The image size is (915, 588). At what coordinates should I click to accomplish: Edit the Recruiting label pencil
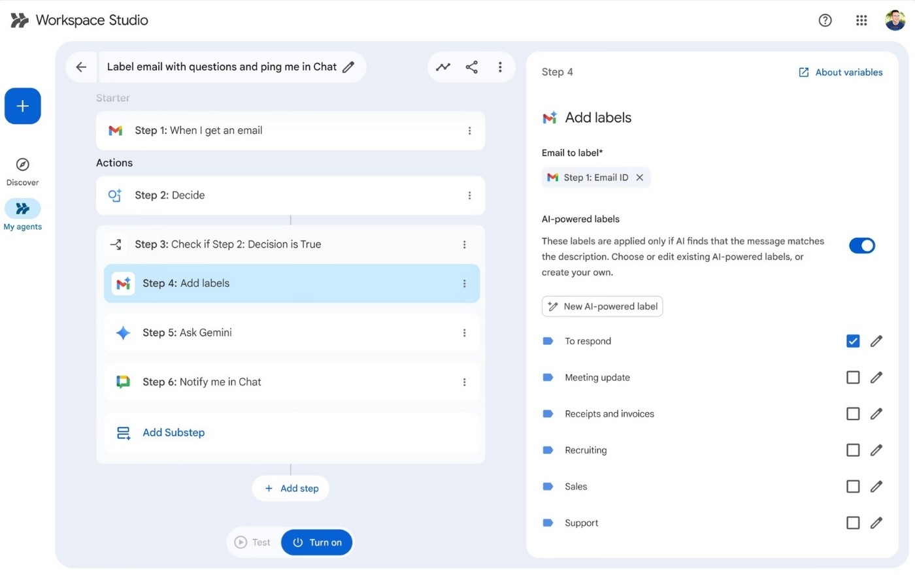pos(876,450)
